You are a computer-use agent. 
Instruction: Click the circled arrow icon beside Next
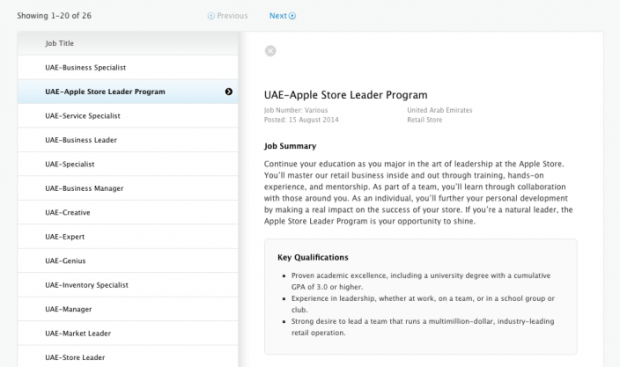tap(292, 16)
